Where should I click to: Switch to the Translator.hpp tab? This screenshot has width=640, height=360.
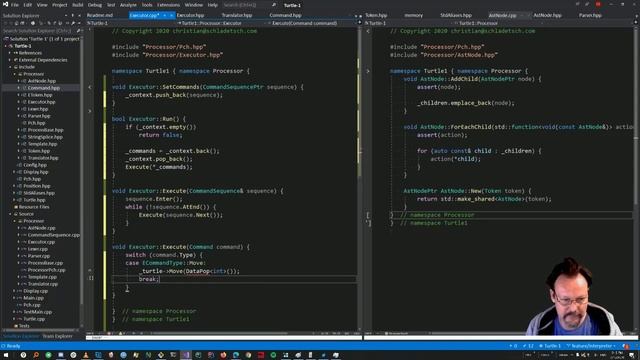click(237, 16)
